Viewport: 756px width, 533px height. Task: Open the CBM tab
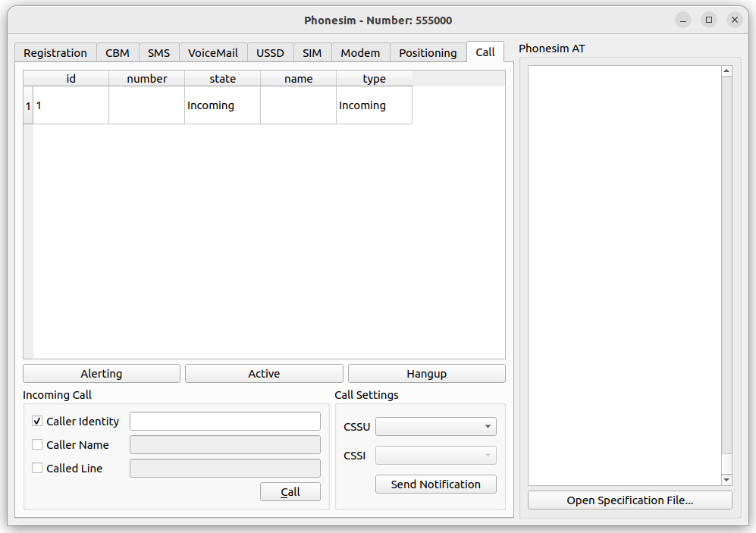pos(118,52)
